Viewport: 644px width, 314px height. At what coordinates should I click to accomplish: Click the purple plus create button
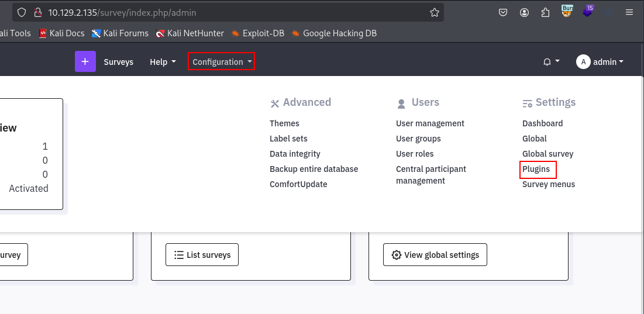click(85, 61)
